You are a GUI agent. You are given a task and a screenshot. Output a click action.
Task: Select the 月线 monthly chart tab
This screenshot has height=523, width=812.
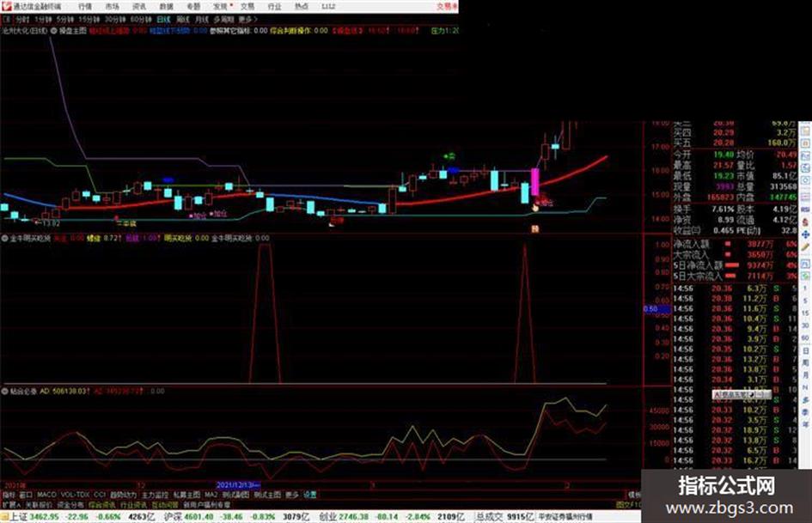click(x=201, y=19)
